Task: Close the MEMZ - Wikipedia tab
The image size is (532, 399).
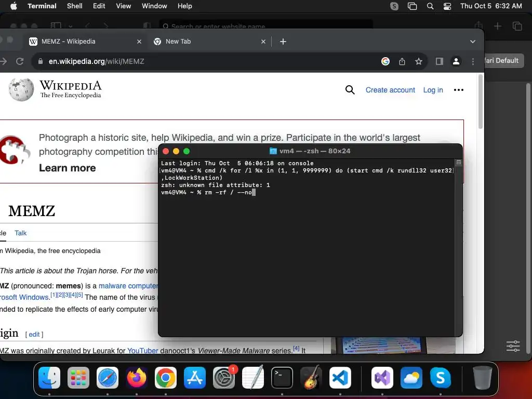Action: (x=139, y=42)
